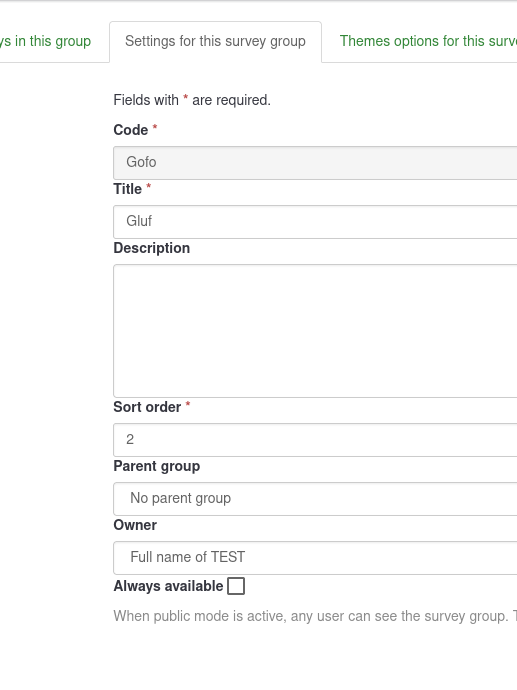
Task: Focus the Title field containing Gluf
Action: (315, 221)
